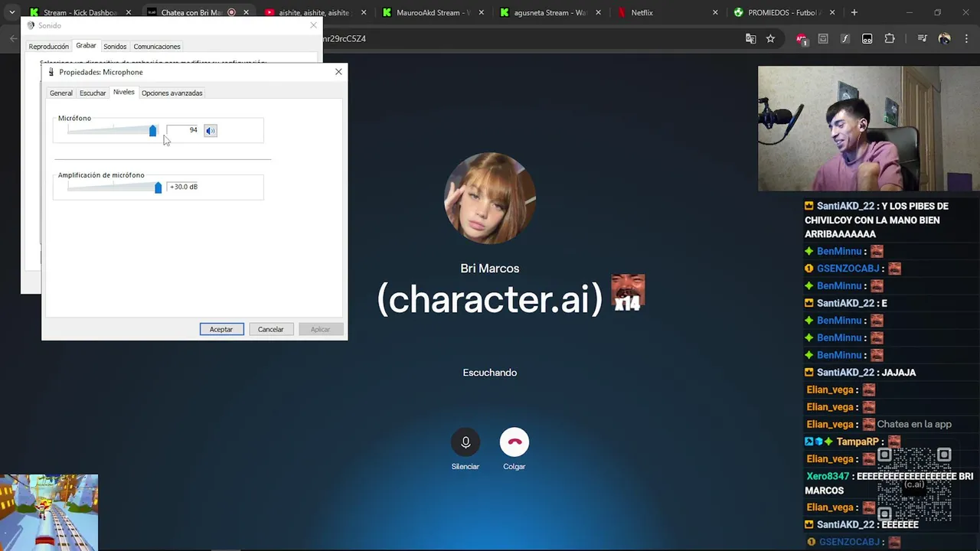Click the translate page icon
The image size is (980, 551).
751,38
